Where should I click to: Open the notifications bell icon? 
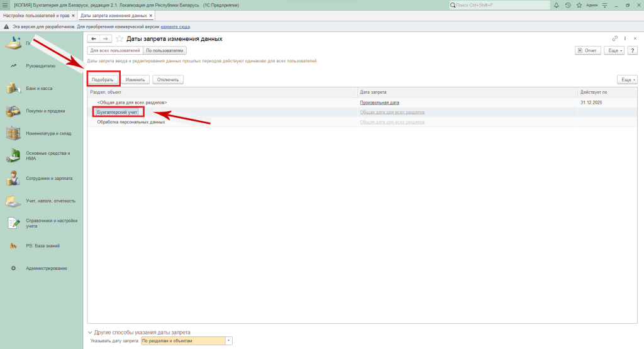(x=557, y=5)
